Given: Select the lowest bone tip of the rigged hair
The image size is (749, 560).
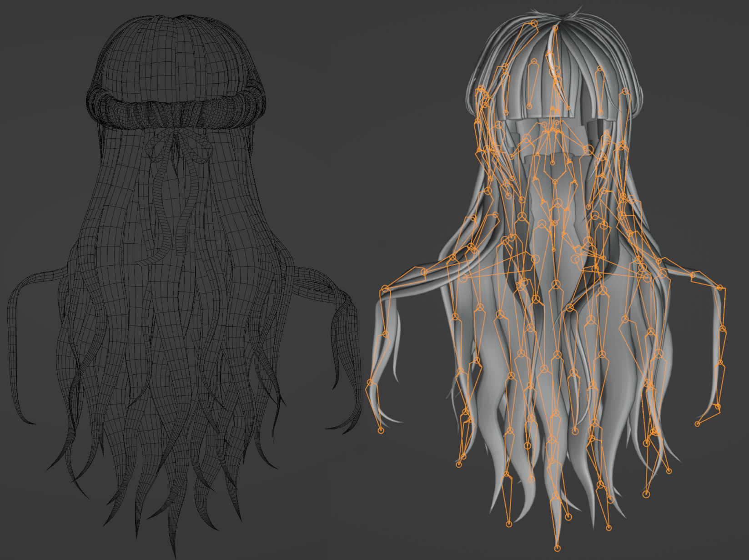Looking at the screenshot, I should [x=557, y=549].
